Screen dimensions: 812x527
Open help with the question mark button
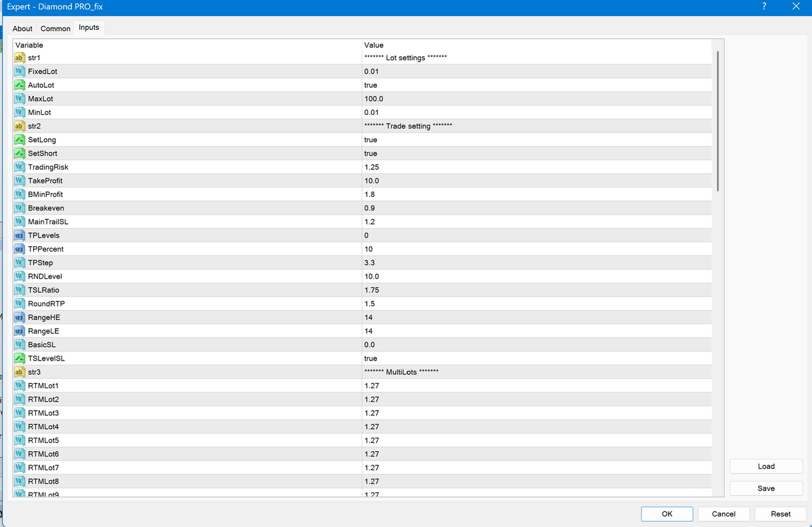tap(764, 7)
